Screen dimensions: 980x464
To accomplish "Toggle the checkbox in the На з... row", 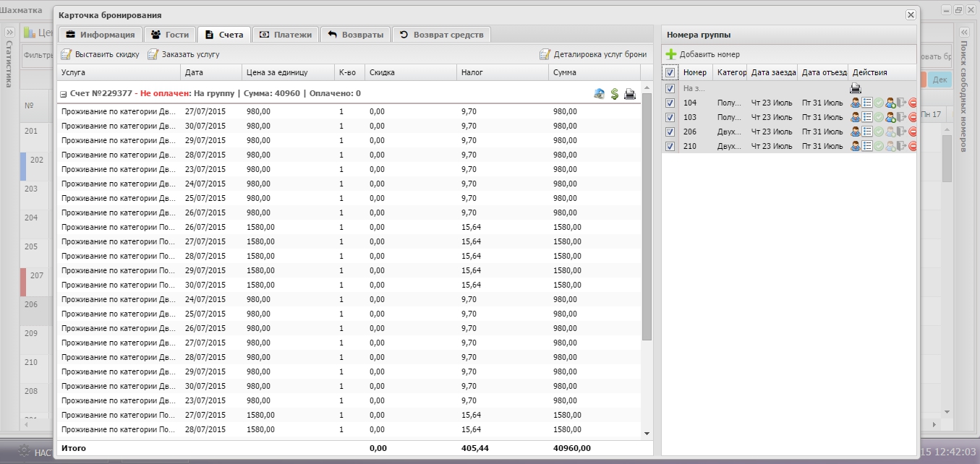I will click(670, 88).
